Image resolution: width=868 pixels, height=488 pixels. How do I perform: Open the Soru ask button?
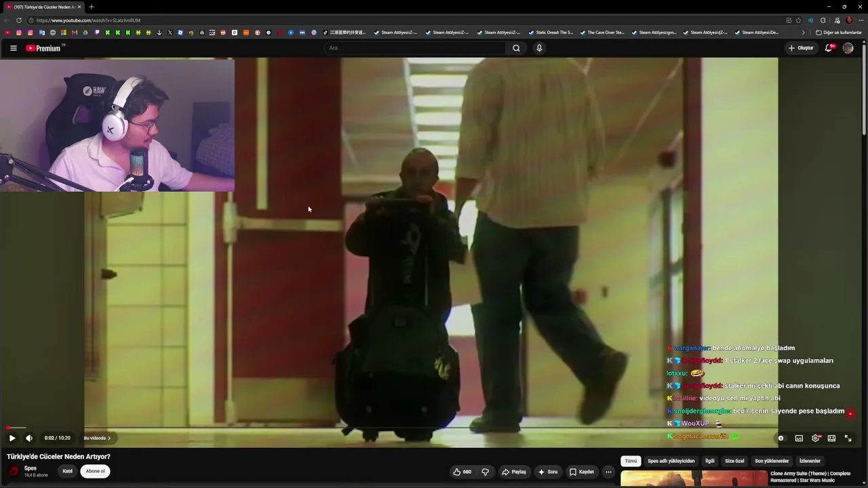coord(548,472)
